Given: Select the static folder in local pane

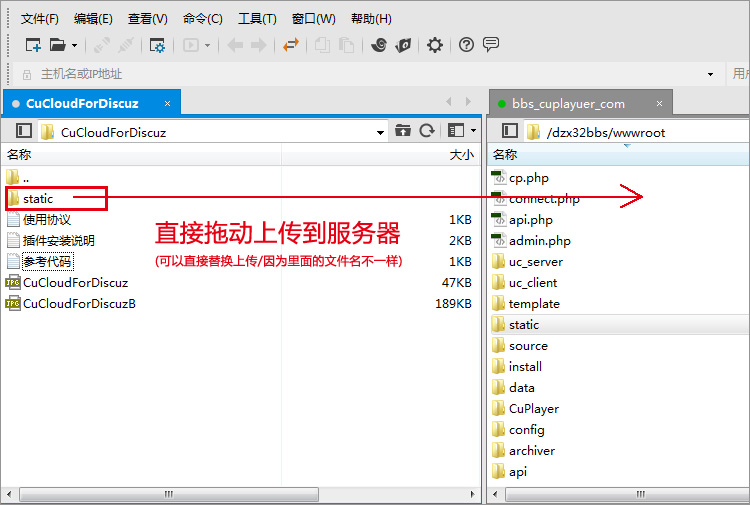Looking at the screenshot, I should click(x=38, y=199).
